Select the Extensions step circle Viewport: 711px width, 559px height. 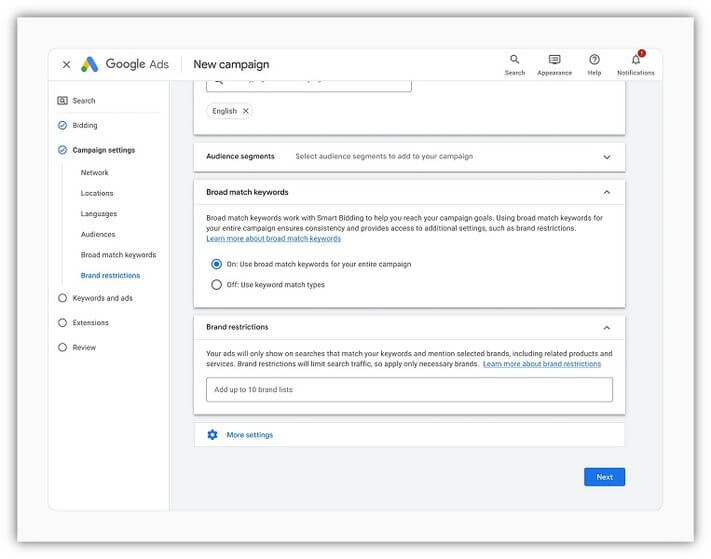(x=63, y=323)
